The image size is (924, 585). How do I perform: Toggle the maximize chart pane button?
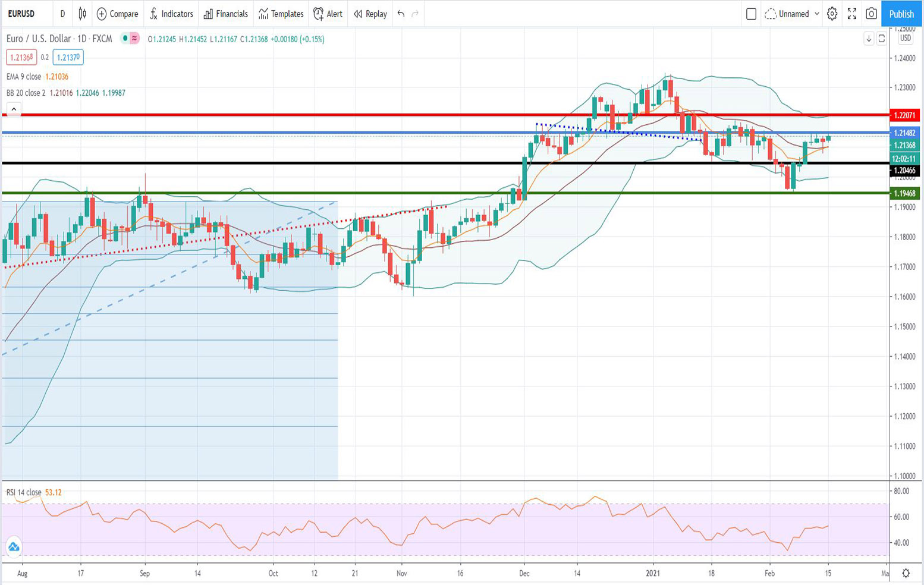pyautogui.click(x=882, y=39)
